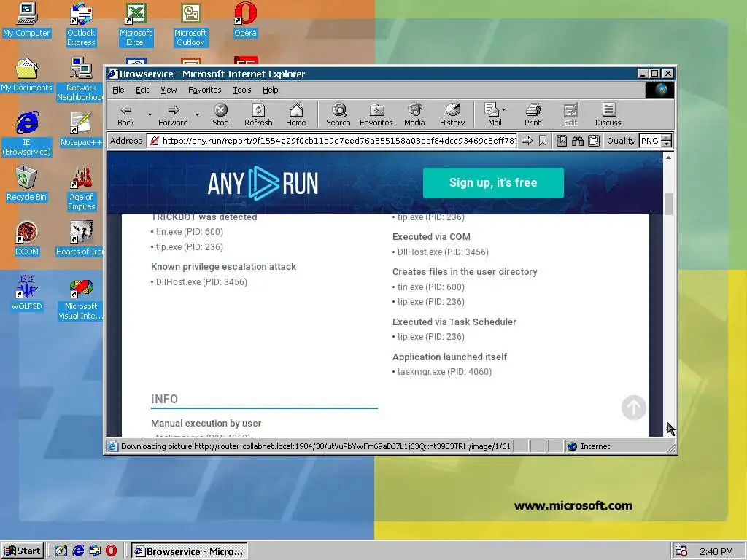Click 'taskmgr.exe (PID: 4060)' entry
Image resolution: width=747 pixels, height=560 pixels.
coord(444,371)
